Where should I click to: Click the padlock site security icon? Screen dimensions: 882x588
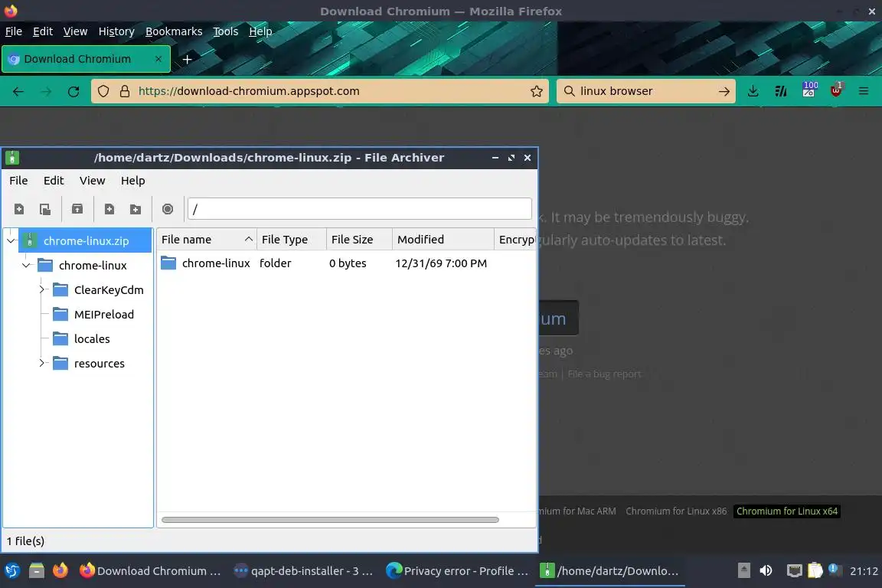point(124,91)
